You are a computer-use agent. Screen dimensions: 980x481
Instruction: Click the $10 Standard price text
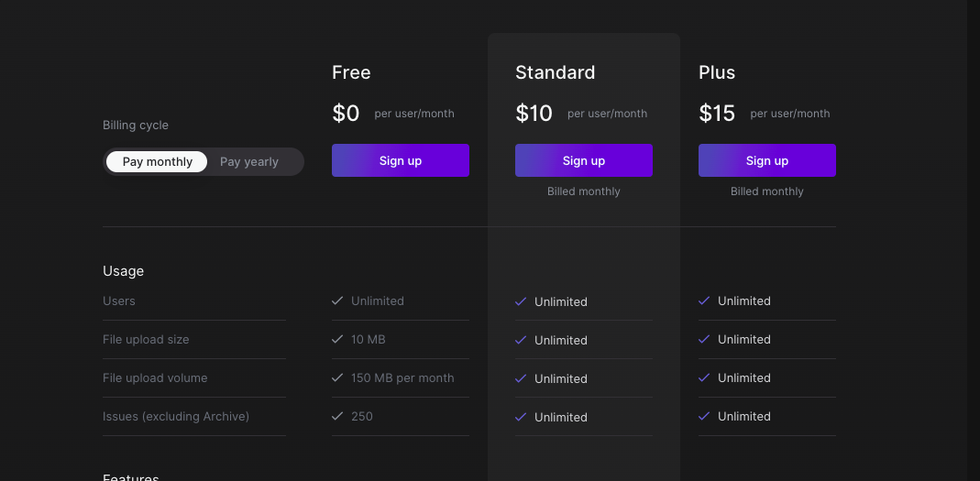pos(534,113)
